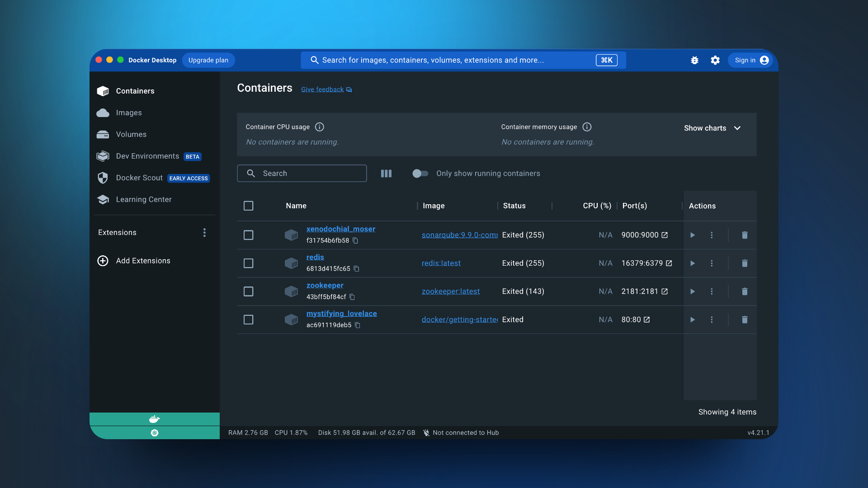Check the select all containers checkbox
The image size is (868, 488).
click(248, 206)
